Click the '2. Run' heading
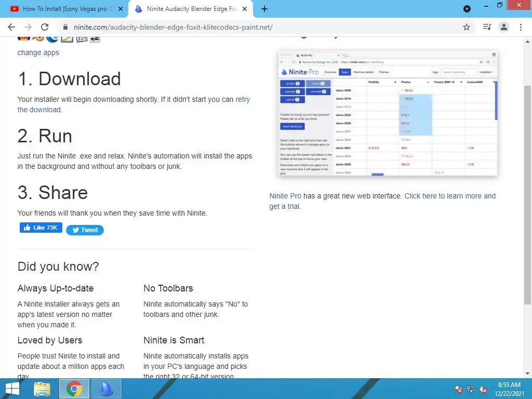 45,136
